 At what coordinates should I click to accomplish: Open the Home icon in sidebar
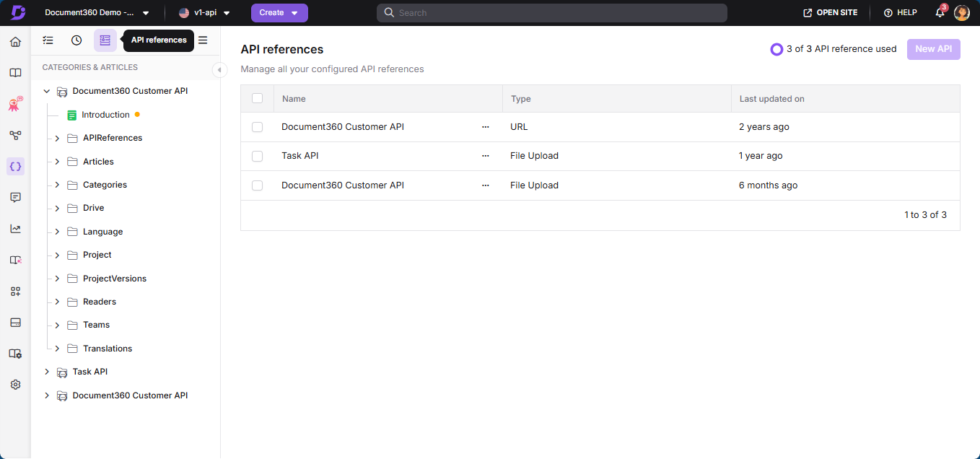(x=15, y=42)
